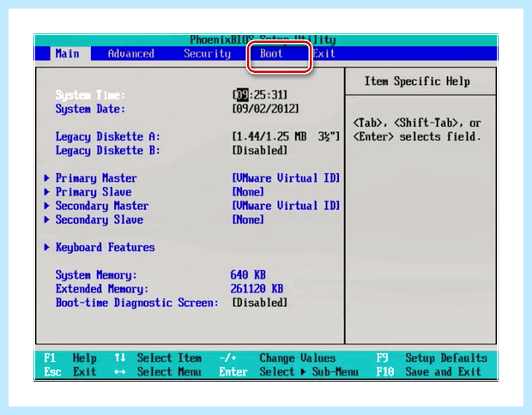Select Boot-time Diagnostic Screen label
Image resolution: width=532 pixels, height=415 pixels.
pos(137,303)
